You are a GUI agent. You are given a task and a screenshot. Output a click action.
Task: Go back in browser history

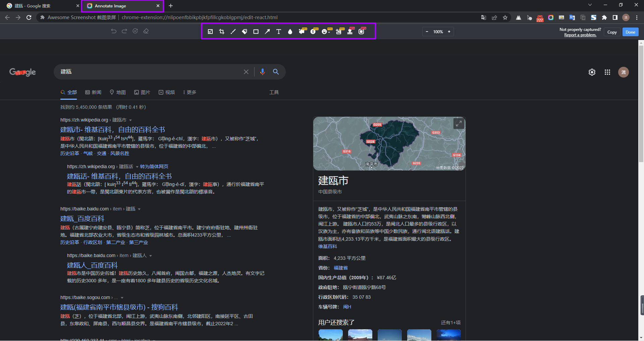point(7,17)
